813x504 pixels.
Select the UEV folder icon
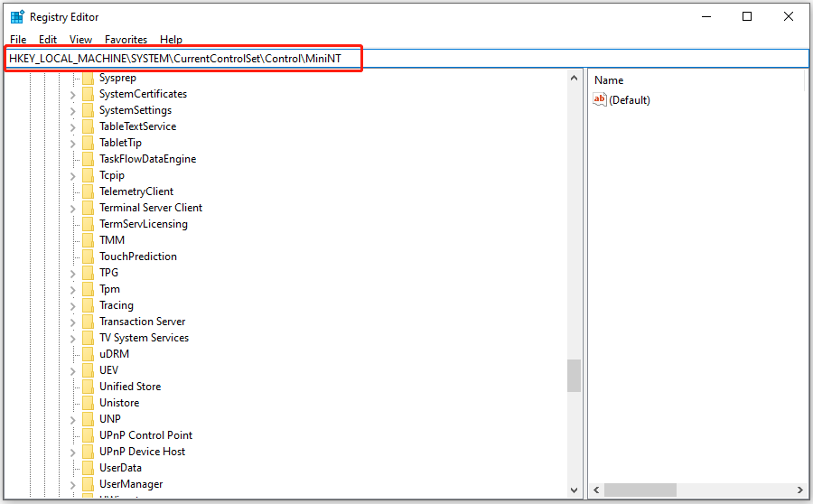tap(89, 370)
